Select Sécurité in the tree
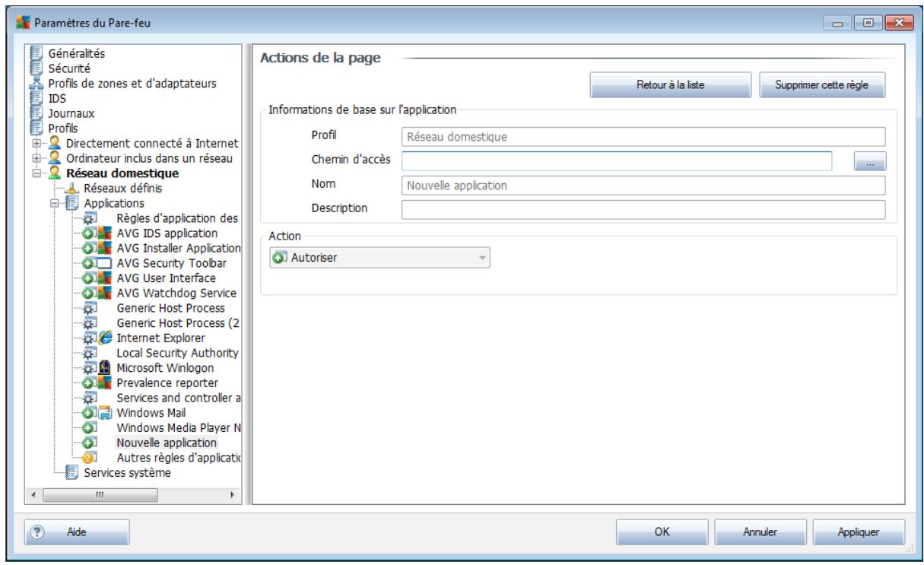 69,68
